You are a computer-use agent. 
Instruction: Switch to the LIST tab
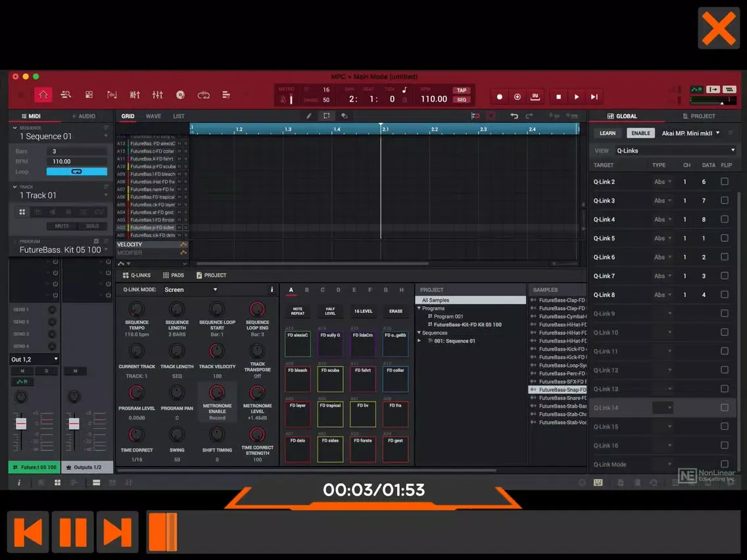(179, 116)
